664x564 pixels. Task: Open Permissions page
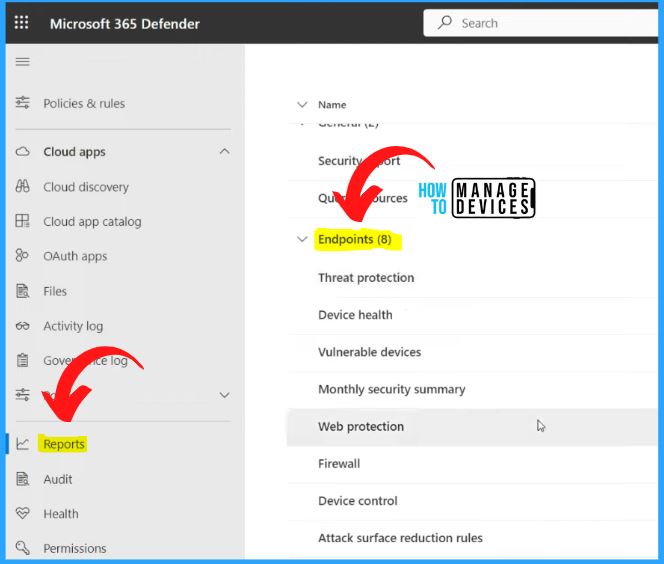[x=75, y=548]
